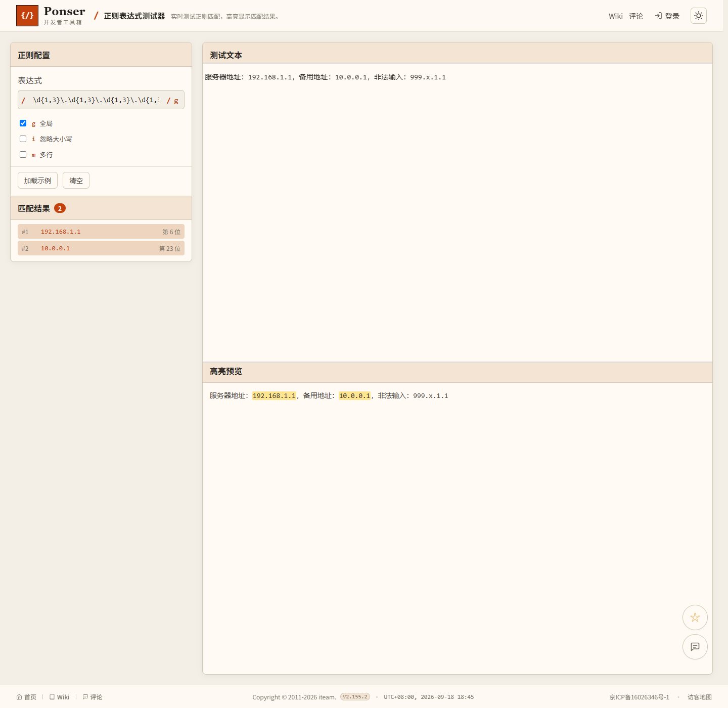The image size is (728, 708).
Task: Enable the i ignore-case checkbox
Action: 23,139
